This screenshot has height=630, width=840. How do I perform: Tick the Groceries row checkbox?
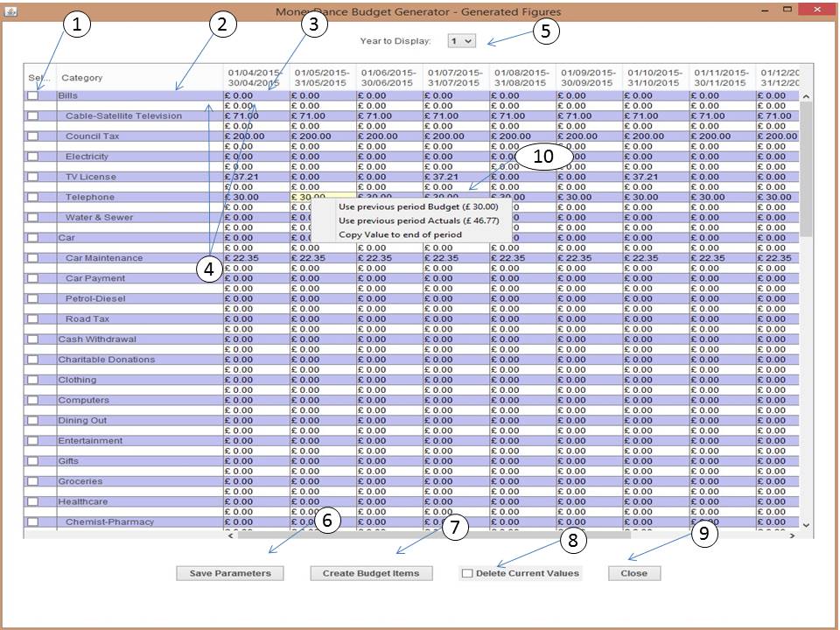click(x=33, y=481)
